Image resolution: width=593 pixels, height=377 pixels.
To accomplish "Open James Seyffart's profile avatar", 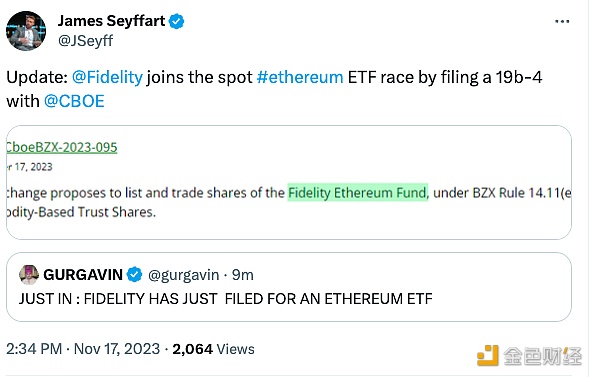I will 26,31.
